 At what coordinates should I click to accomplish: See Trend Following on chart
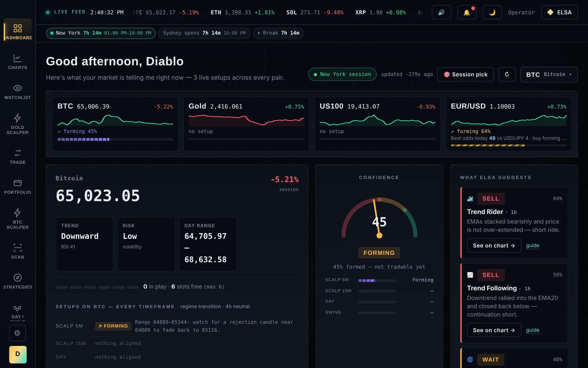coord(494,330)
